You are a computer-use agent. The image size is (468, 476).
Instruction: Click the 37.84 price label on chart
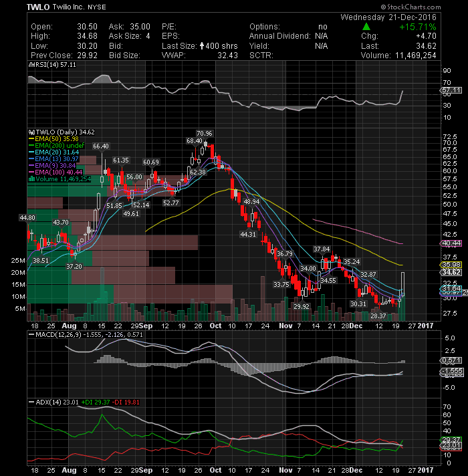[x=322, y=249]
